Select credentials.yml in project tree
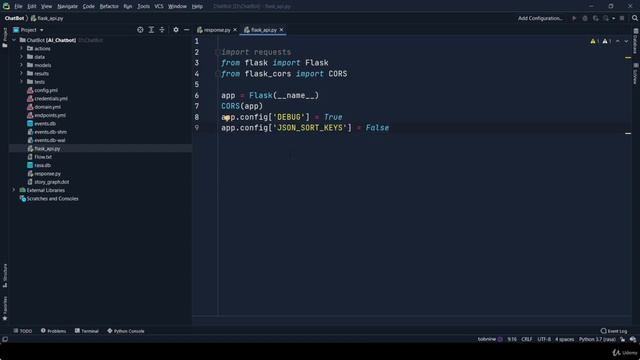This screenshot has height=360, width=640. pyautogui.click(x=51, y=98)
